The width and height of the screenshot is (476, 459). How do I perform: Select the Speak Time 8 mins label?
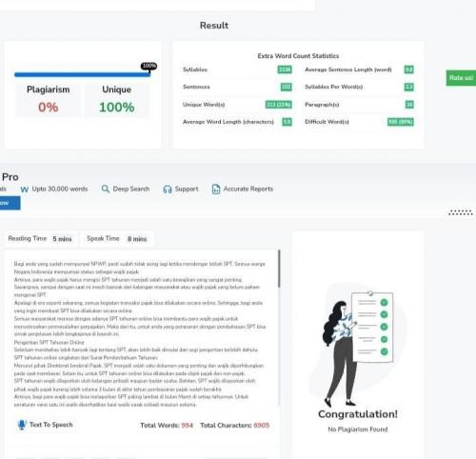click(117, 239)
